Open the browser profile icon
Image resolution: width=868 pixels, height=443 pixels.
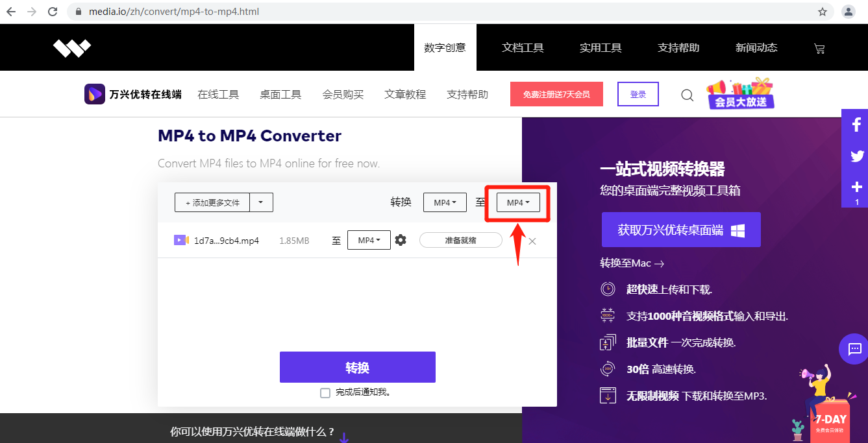coord(848,11)
